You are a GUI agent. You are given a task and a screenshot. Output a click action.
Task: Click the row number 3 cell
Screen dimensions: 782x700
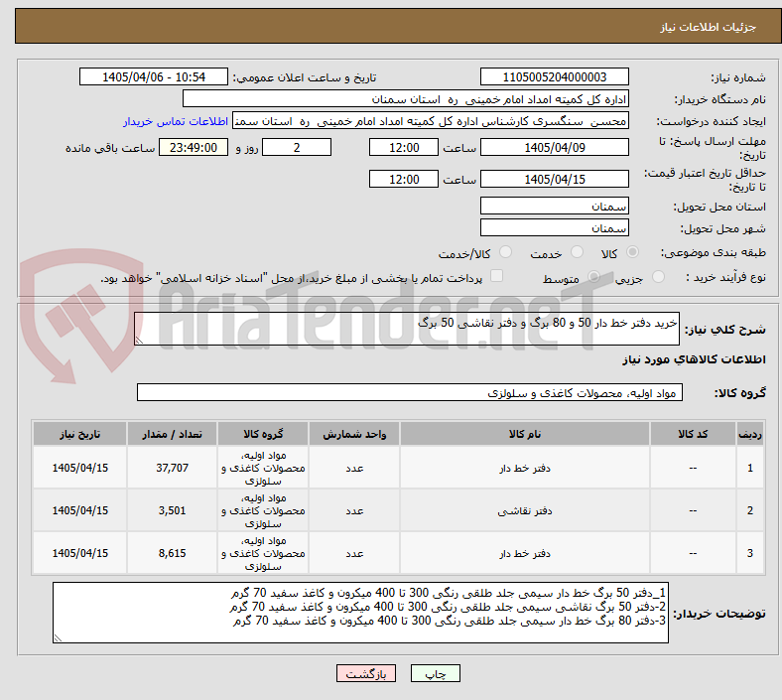click(x=749, y=553)
